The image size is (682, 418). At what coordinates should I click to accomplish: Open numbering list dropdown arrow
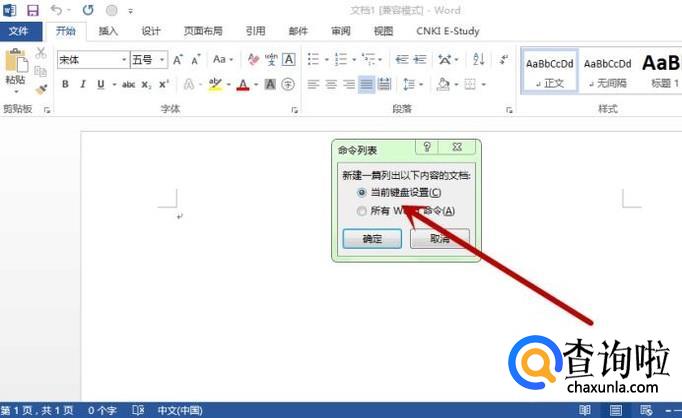click(354, 60)
